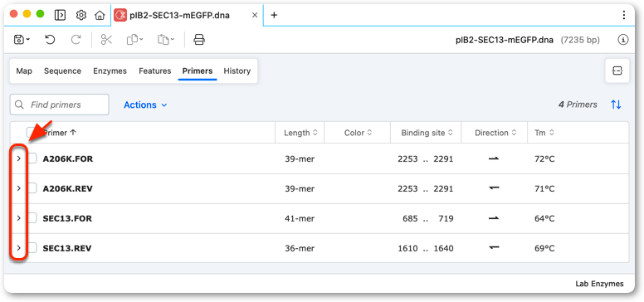Click the copy icon

point(132,40)
